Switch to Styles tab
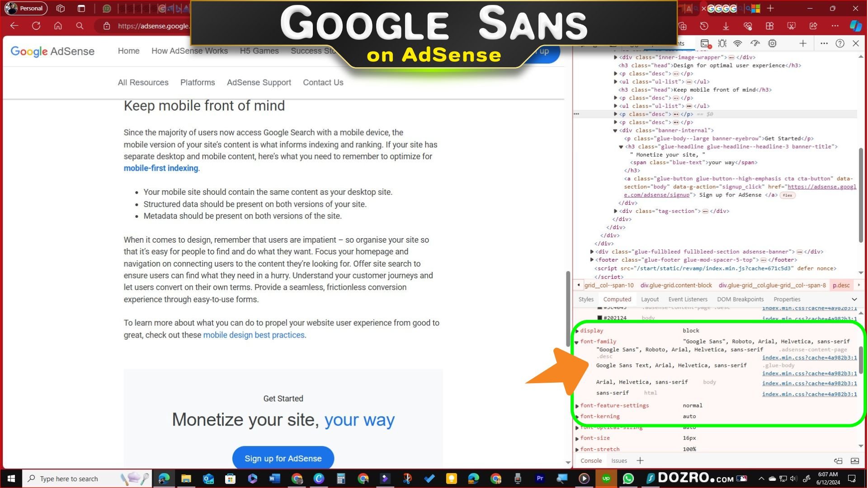The width and height of the screenshot is (868, 488). point(586,299)
